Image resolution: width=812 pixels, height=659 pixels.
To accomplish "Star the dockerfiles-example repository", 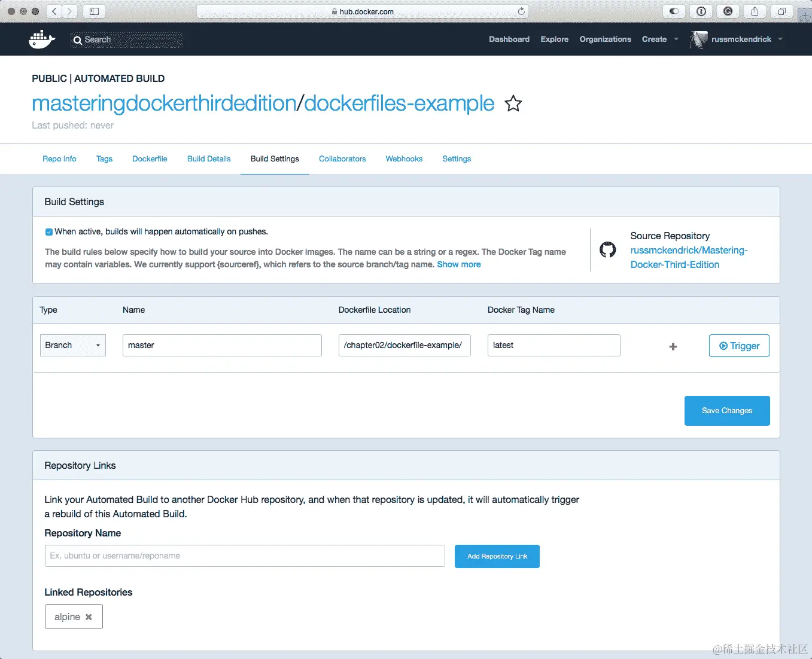I will (513, 103).
